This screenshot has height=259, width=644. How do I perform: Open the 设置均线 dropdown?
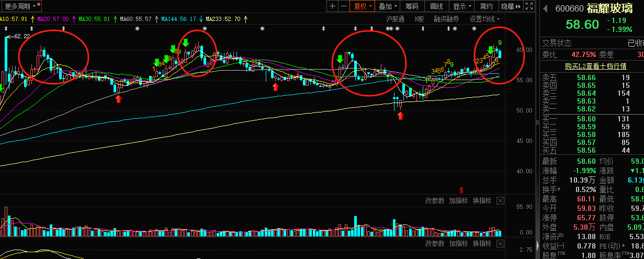[484, 19]
